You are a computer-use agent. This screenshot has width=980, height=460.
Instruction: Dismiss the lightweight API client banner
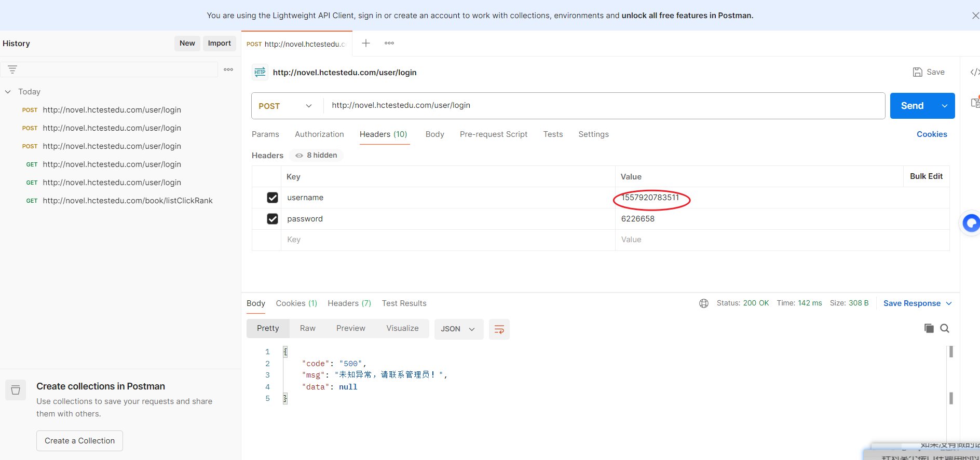(x=975, y=16)
